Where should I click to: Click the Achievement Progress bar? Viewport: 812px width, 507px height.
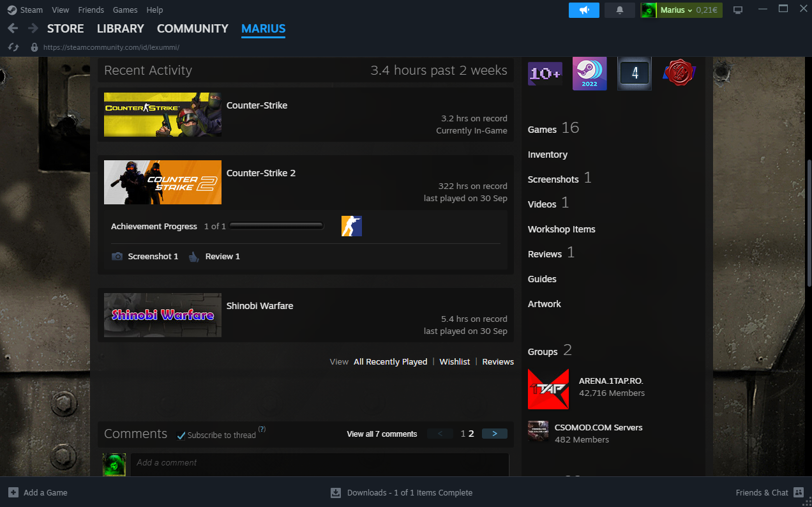click(276, 226)
